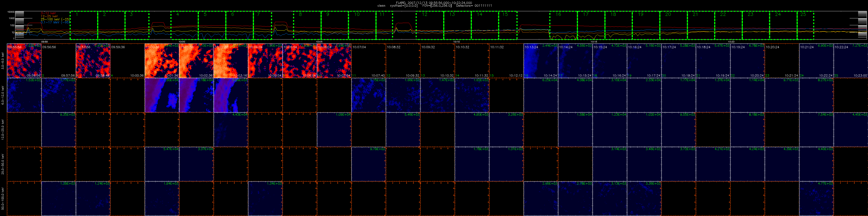Screen dimensions: 868x216
Task: Click the '12.0-25.0 keV' row label
Action: click(3, 130)
